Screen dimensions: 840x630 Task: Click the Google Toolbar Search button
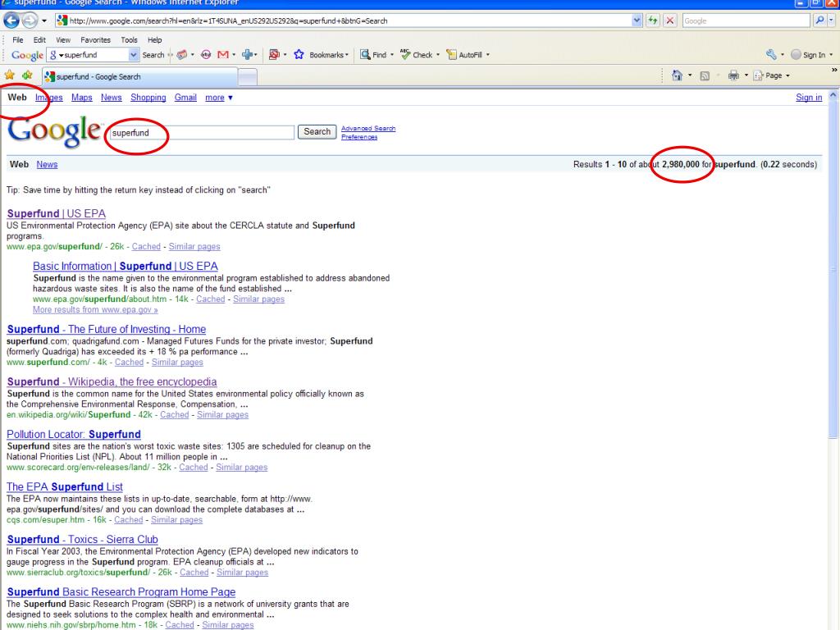click(153, 55)
